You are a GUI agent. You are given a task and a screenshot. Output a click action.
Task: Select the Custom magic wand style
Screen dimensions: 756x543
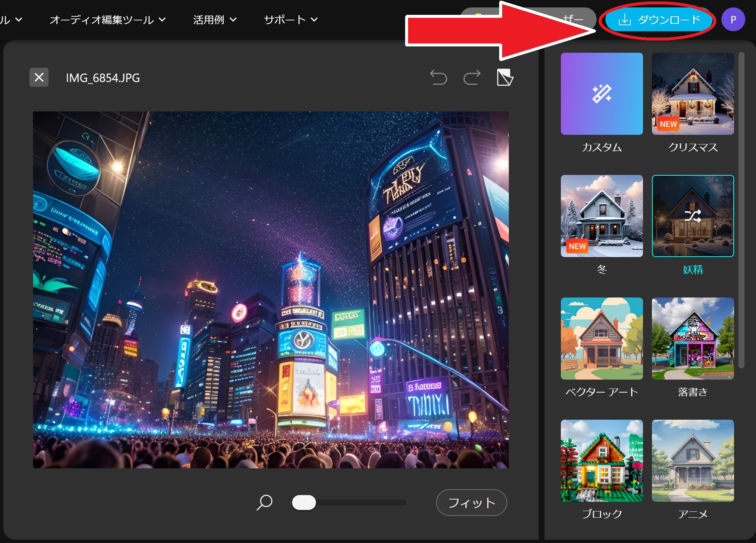[601, 94]
